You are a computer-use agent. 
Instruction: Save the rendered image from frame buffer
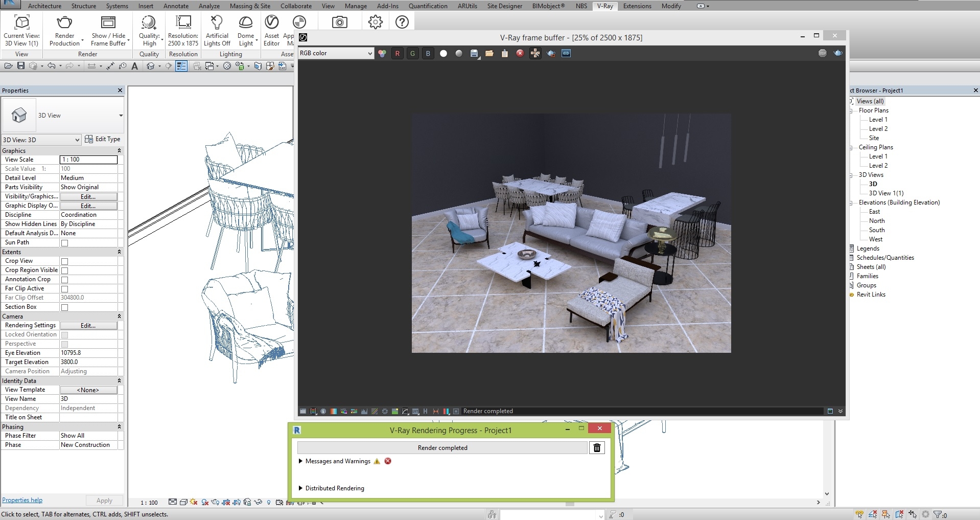(474, 53)
